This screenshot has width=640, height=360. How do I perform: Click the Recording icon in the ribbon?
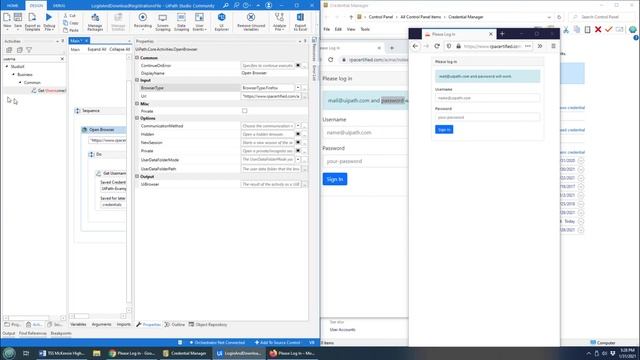[142, 17]
